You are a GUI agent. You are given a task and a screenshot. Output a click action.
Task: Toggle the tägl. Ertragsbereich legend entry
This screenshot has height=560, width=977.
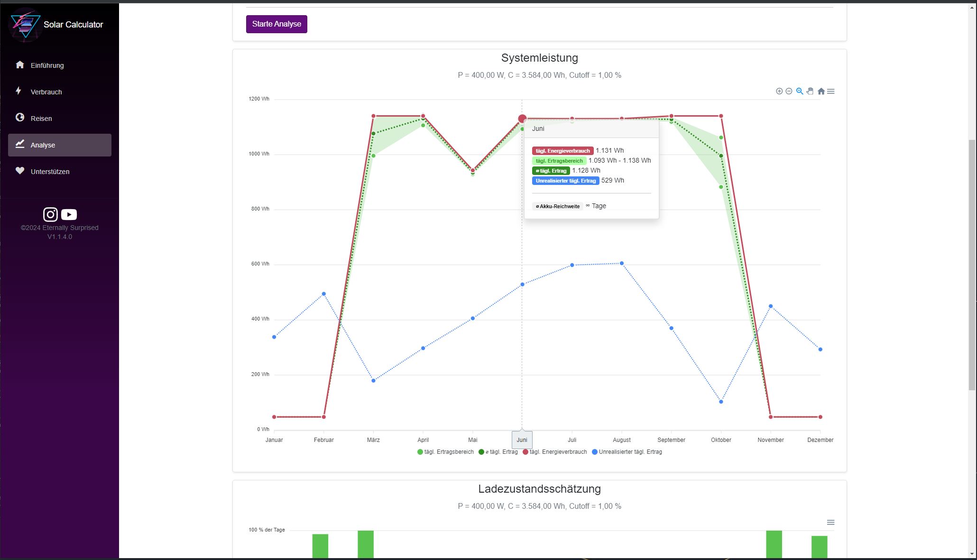[445, 452]
